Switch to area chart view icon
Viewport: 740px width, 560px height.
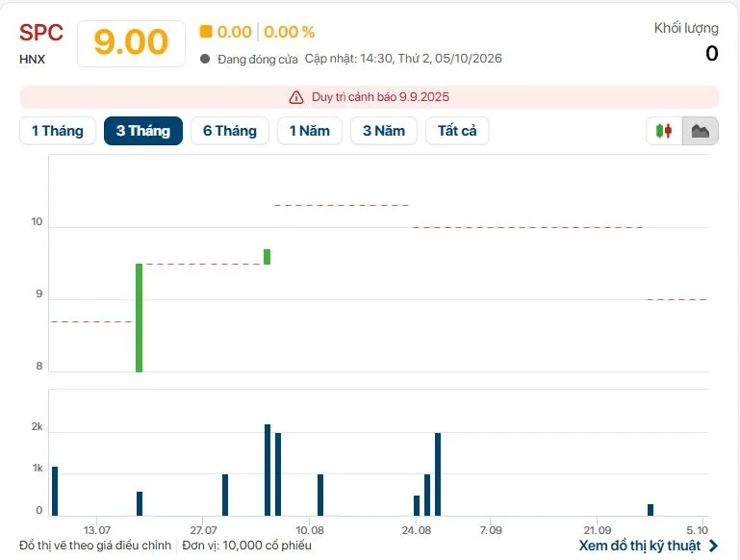701,131
